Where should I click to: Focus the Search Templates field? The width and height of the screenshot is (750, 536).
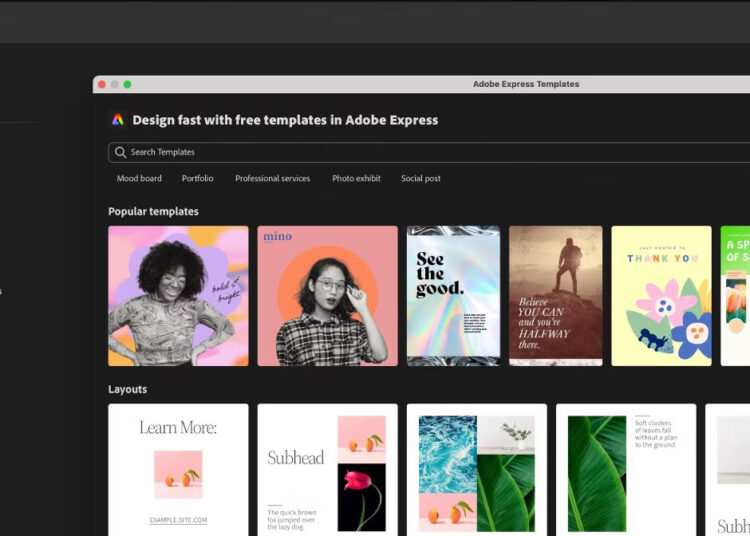pos(400,152)
